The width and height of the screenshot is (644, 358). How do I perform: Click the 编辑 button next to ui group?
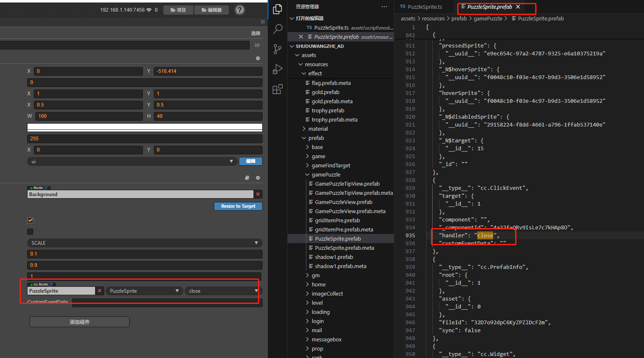click(251, 161)
